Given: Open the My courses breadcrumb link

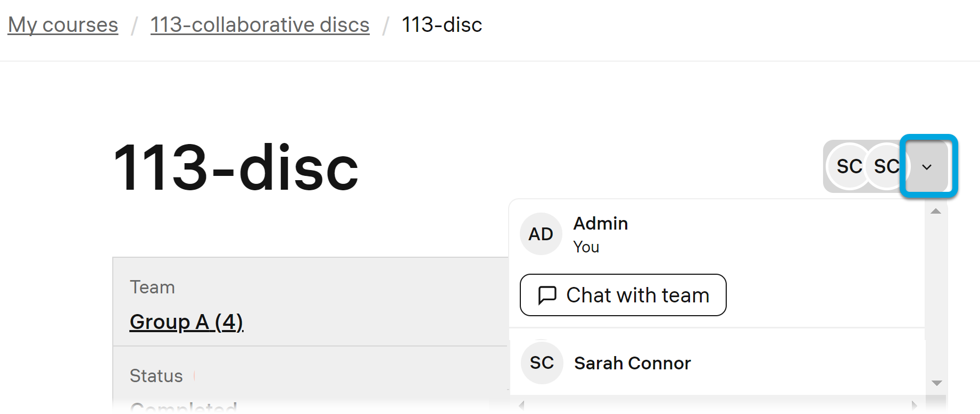Looking at the screenshot, I should 63,25.
